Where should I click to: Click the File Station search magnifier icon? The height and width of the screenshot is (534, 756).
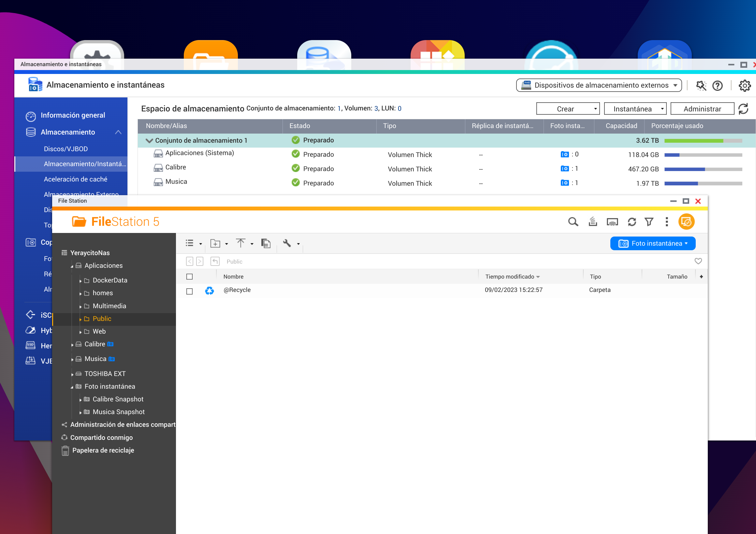pos(573,222)
